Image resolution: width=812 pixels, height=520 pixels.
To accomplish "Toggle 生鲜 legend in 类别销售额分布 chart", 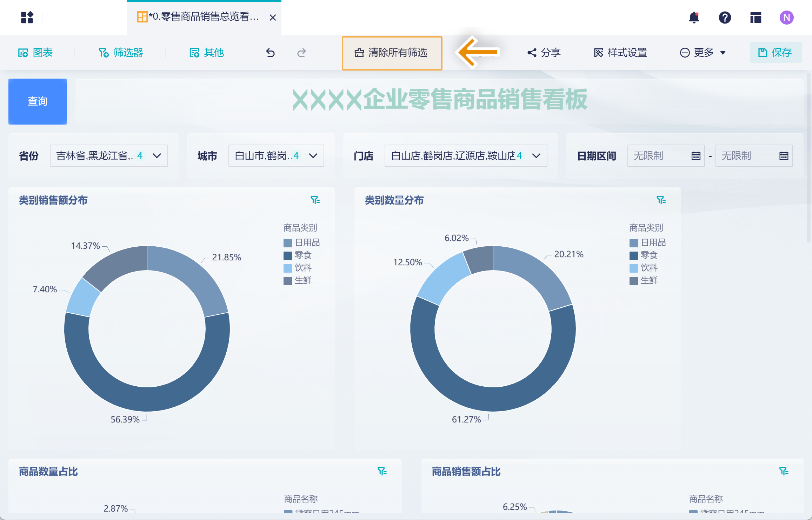I will click(x=298, y=281).
